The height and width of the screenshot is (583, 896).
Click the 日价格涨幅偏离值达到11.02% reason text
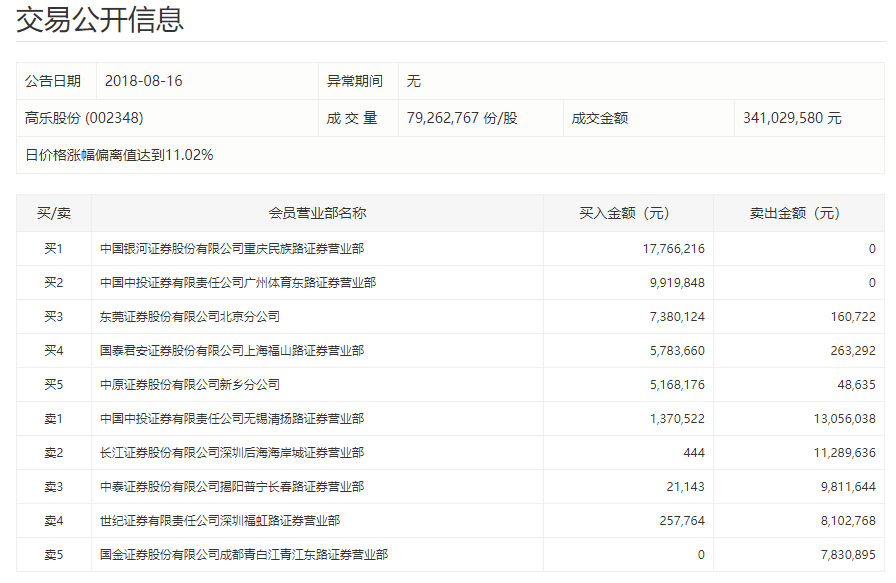[119, 155]
